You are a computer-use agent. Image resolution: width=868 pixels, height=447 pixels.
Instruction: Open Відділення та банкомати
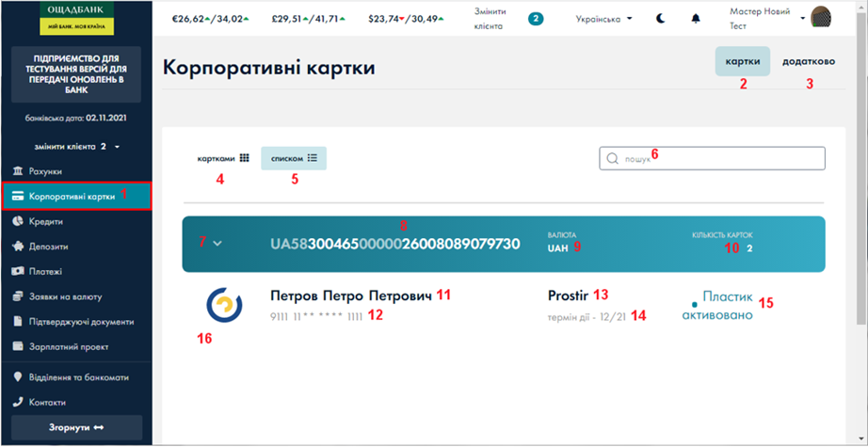click(78, 377)
